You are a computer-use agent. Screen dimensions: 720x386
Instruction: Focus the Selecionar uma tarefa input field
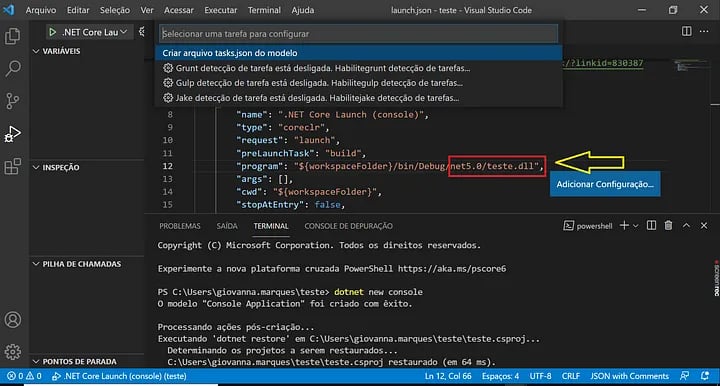click(x=359, y=34)
